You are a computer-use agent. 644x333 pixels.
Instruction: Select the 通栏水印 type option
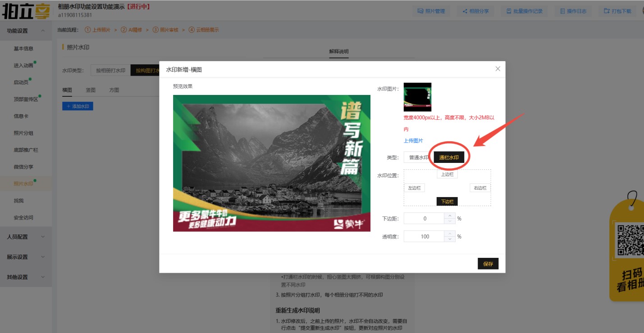pyautogui.click(x=449, y=157)
